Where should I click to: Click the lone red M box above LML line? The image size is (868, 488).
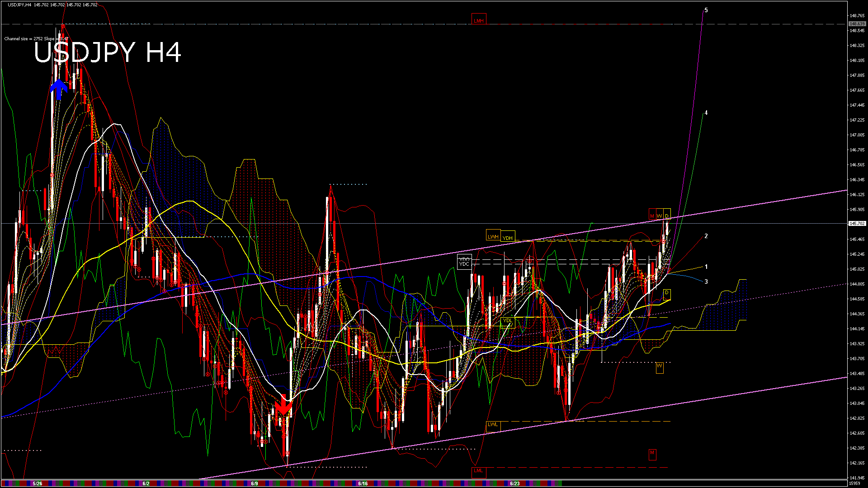(652, 454)
